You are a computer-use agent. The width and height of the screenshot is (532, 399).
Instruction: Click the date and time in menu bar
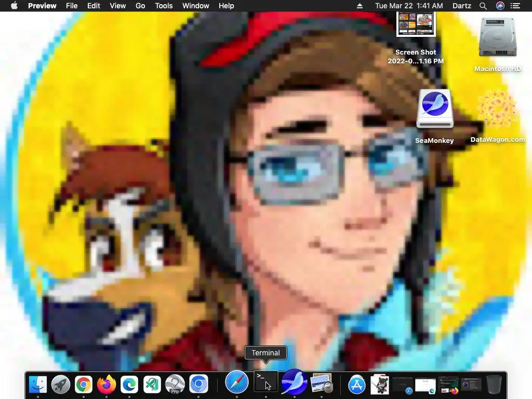point(409,6)
